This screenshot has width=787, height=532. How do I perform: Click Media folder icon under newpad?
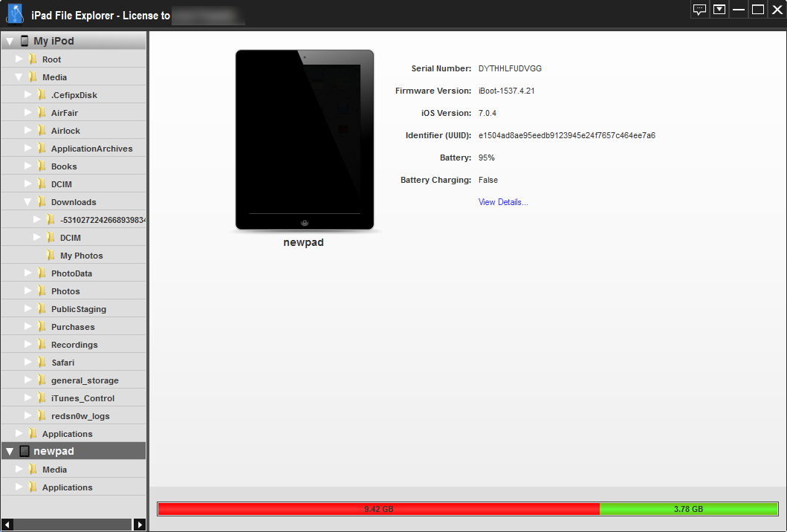click(x=33, y=470)
